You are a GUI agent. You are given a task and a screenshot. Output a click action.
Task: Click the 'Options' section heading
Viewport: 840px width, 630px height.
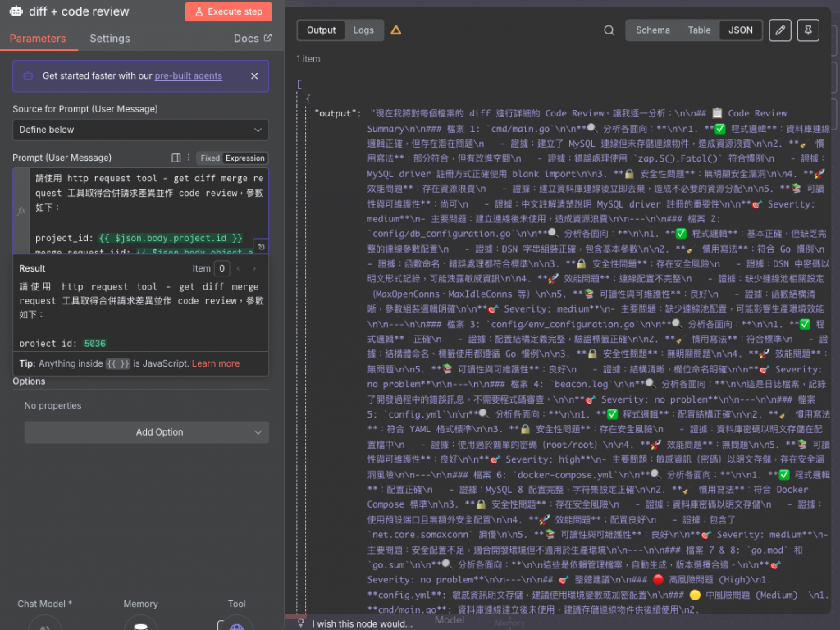[29, 381]
